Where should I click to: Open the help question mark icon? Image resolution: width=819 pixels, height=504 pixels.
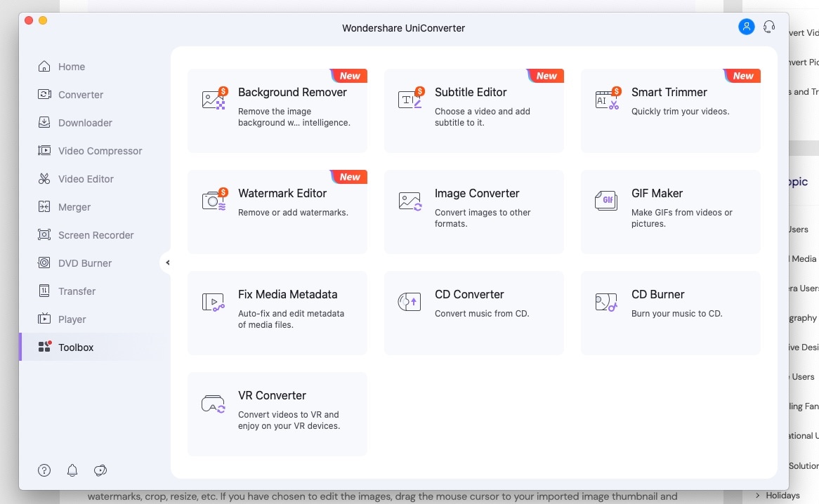point(44,470)
